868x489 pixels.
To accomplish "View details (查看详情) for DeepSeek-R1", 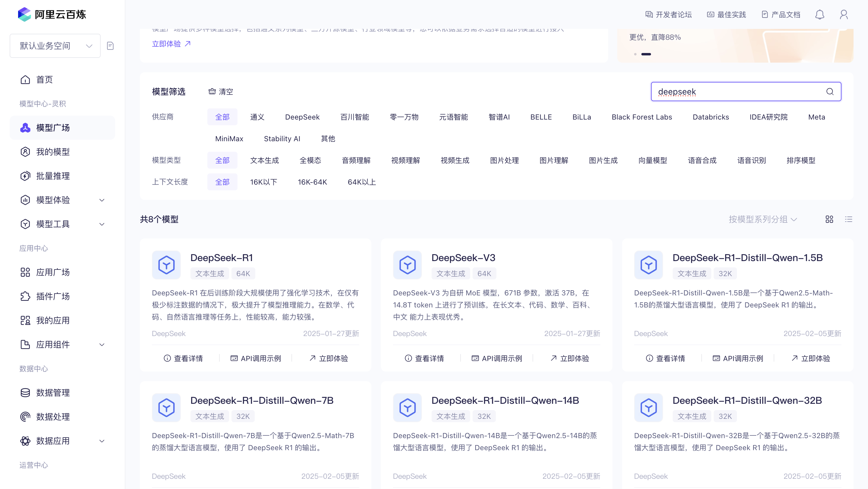I will [183, 358].
